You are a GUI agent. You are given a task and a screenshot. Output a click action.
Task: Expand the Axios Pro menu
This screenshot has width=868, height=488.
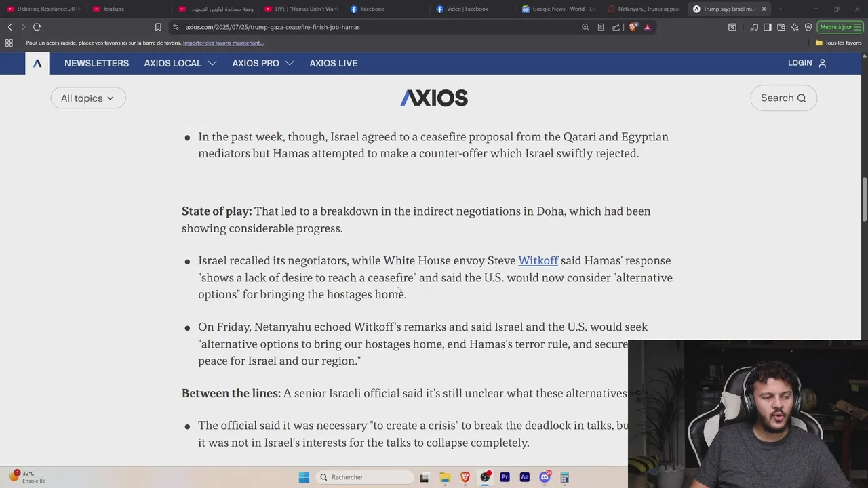pyautogui.click(x=262, y=63)
